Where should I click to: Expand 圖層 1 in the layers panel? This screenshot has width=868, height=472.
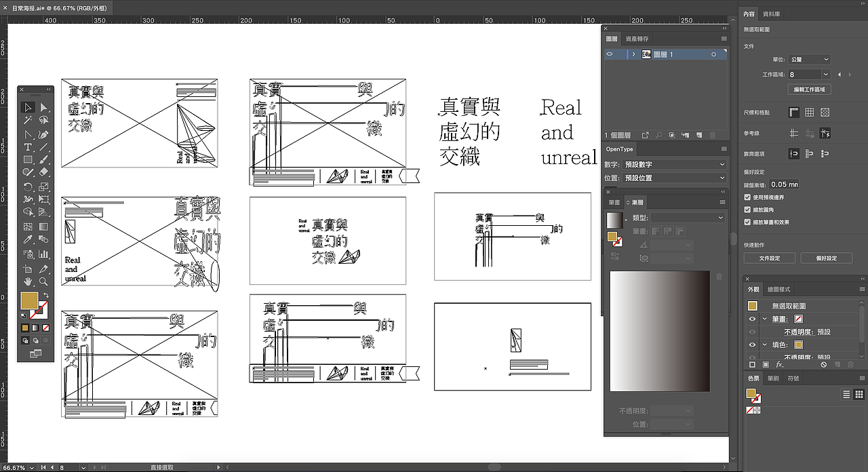(x=633, y=54)
